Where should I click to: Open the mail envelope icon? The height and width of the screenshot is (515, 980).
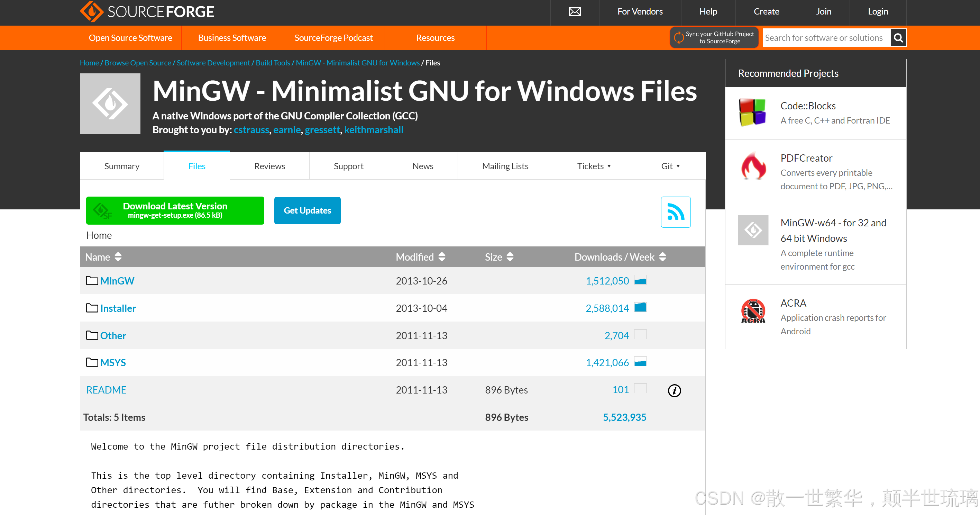[x=575, y=11]
